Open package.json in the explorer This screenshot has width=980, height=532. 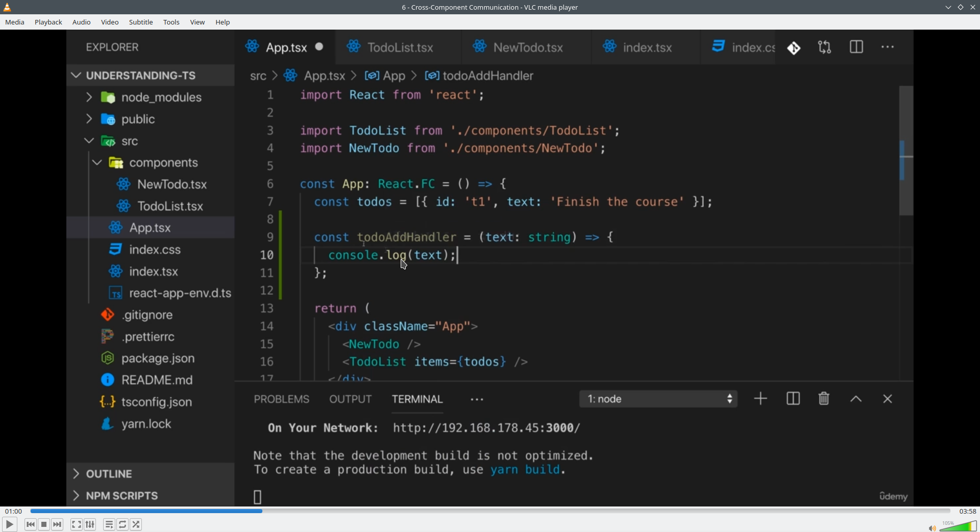point(151,359)
